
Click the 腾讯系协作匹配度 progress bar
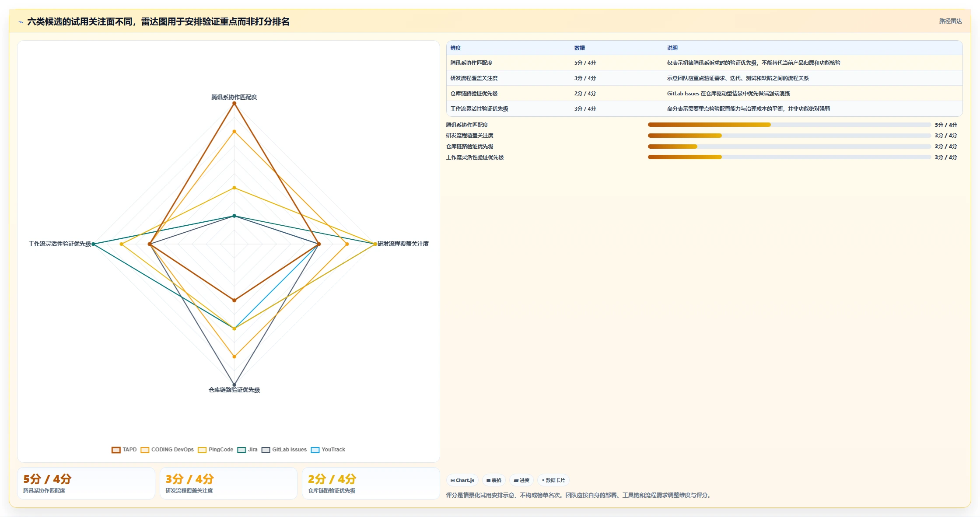pyautogui.click(x=789, y=125)
